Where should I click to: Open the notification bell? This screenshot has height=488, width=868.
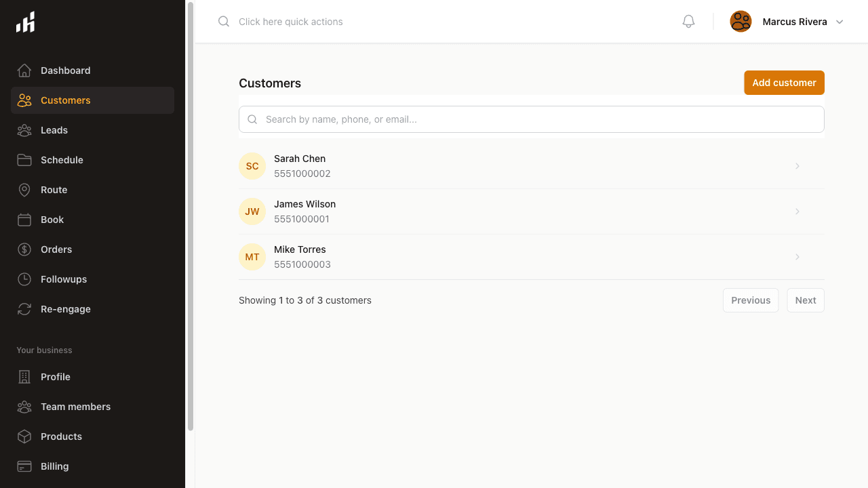tap(688, 21)
